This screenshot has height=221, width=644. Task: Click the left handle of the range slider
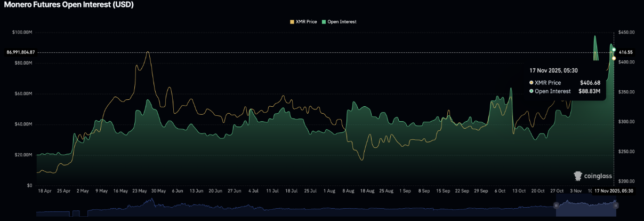(x=556, y=205)
